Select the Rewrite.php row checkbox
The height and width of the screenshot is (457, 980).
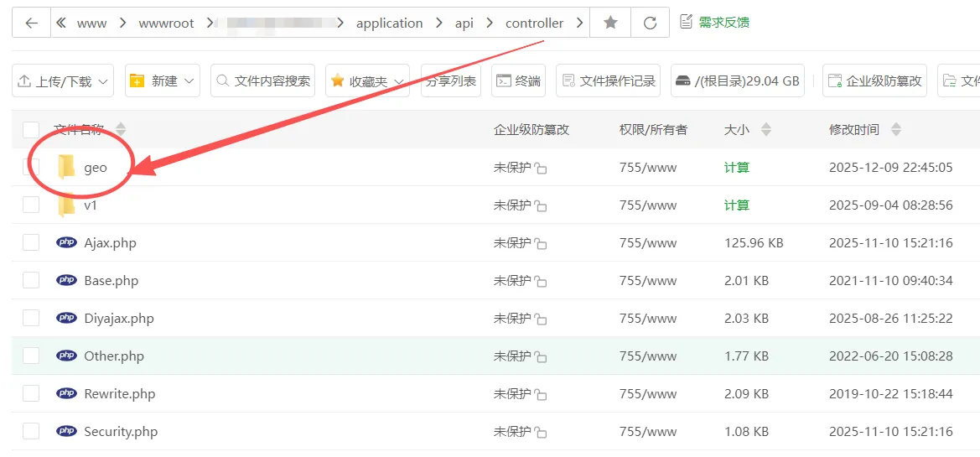click(x=31, y=394)
